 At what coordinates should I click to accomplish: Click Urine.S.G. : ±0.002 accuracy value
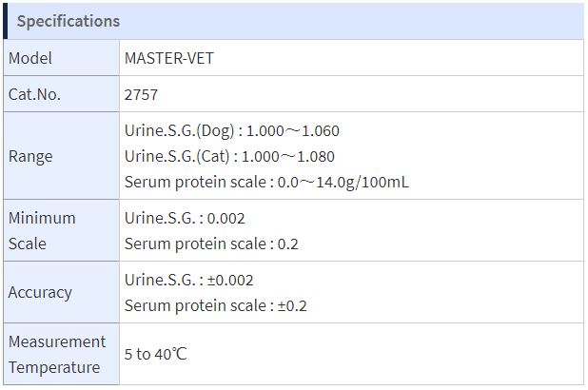point(189,280)
